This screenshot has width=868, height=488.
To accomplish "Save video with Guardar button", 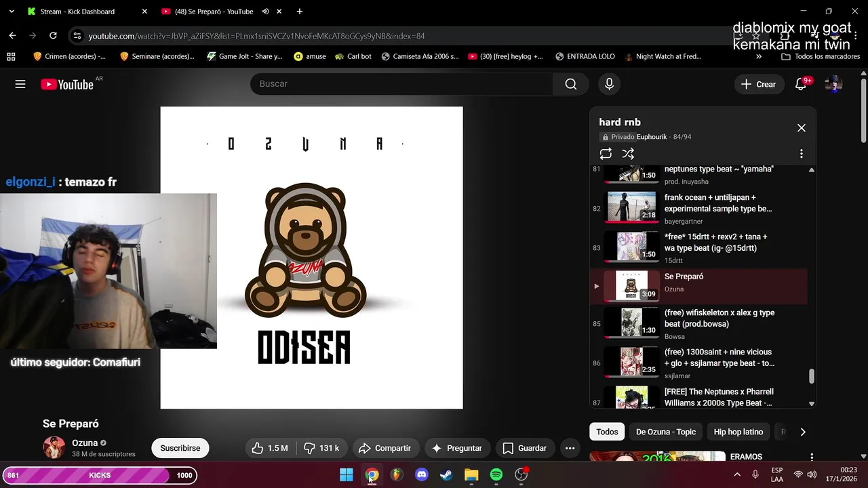I will 524,448.
